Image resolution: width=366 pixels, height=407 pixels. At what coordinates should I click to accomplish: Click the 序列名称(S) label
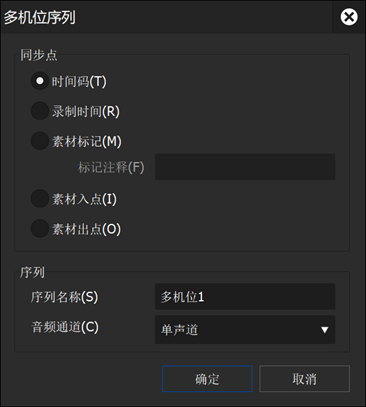click(x=64, y=297)
